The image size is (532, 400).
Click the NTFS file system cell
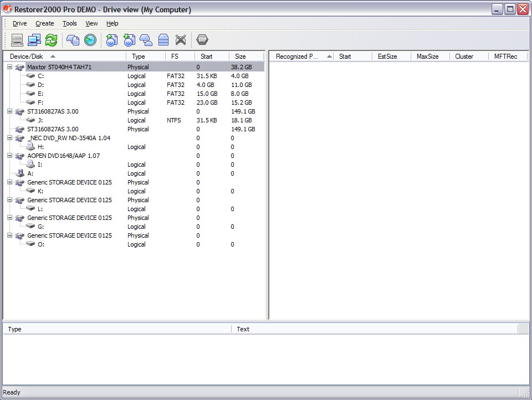(173, 120)
